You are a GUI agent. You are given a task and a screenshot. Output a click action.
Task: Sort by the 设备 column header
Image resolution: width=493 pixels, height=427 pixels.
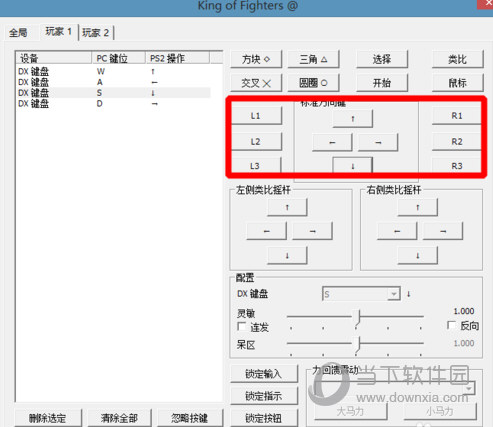[54, 58]
